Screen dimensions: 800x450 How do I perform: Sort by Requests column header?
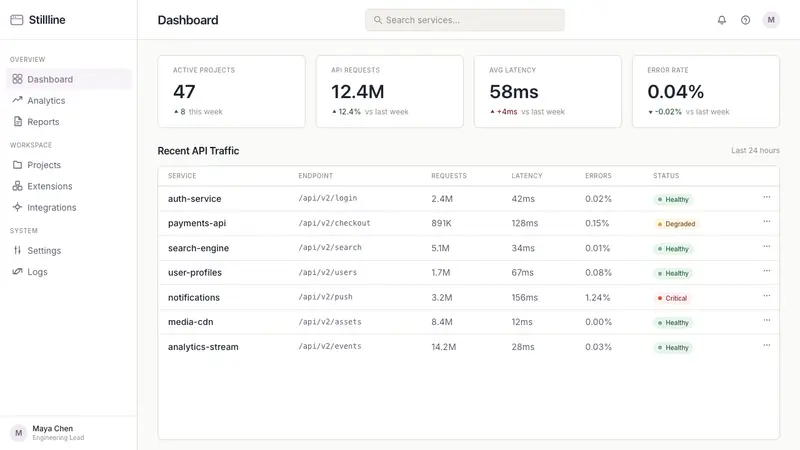click(449, 176)
